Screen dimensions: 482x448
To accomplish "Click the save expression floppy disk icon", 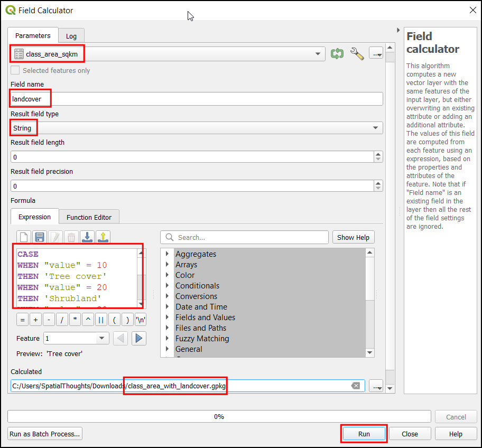I will (39, 237).
